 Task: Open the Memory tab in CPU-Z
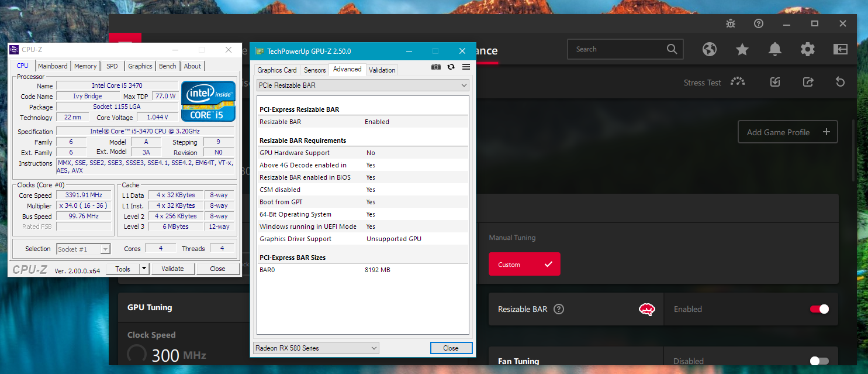[85, 66]
